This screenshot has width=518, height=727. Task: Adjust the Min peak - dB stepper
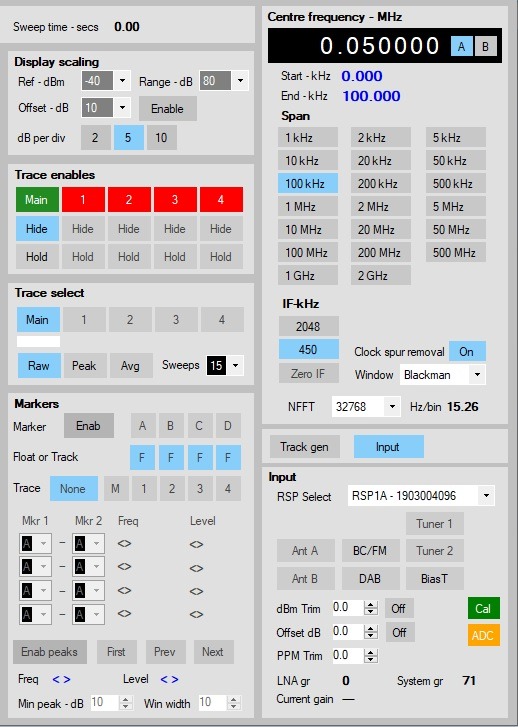tap(126, 703)
